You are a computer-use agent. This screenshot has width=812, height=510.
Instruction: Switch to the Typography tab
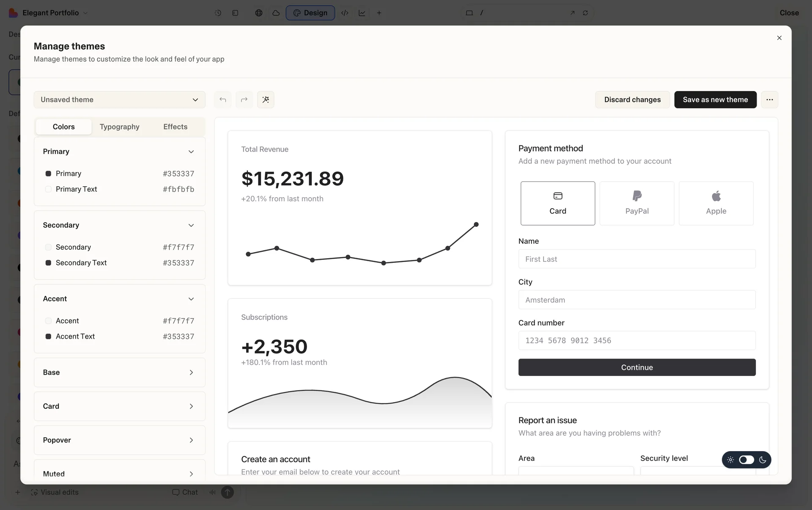119,127
